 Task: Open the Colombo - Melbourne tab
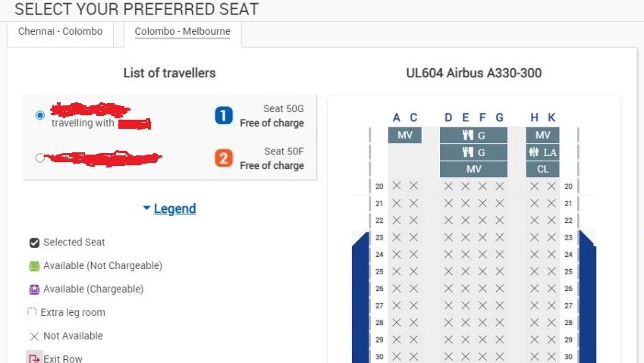point(182,32)
